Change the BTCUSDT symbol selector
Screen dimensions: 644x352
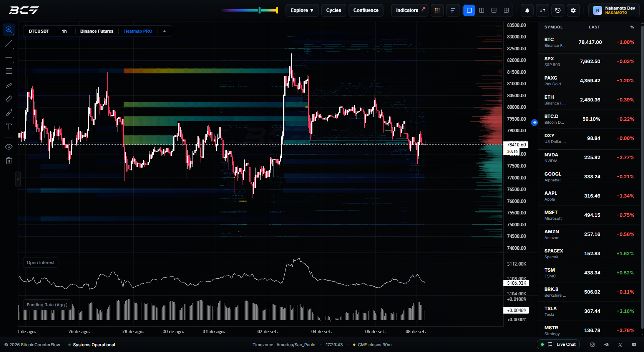[x=39, y=31]
